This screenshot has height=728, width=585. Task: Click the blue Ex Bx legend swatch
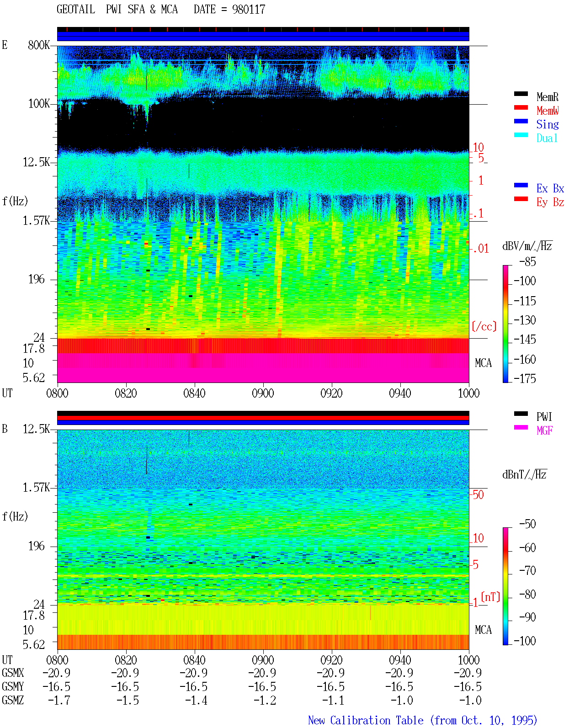tap(521, 186)
